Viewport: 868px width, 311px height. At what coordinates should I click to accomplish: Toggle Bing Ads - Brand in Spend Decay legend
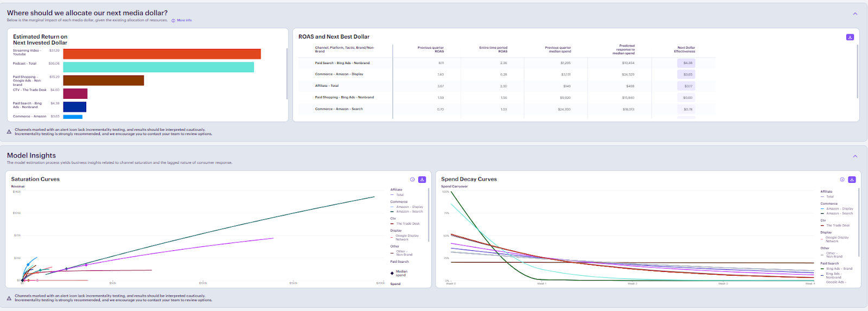[x=839, y=269]
